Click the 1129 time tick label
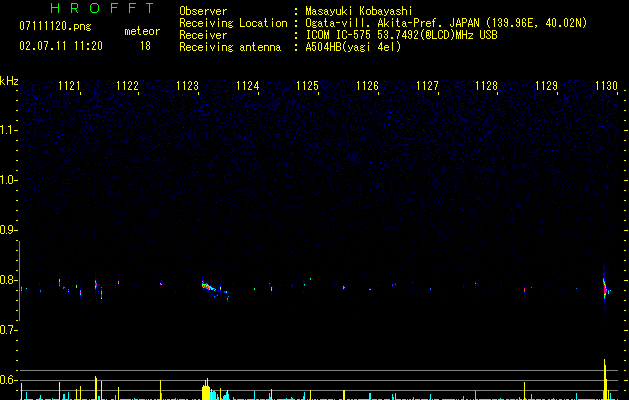Viewport: 629px width, 400px height. [x=546, y=86]
